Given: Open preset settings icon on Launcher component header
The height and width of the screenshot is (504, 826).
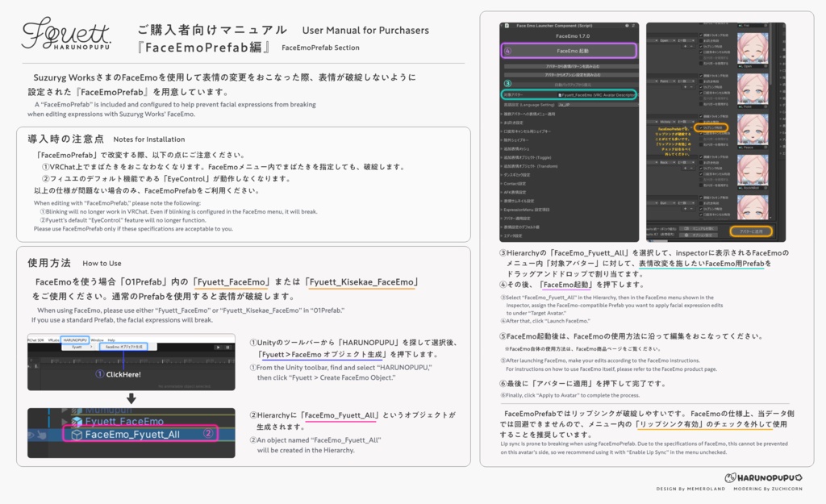Looking at the screenshot, I should click(x=633, y=26).
